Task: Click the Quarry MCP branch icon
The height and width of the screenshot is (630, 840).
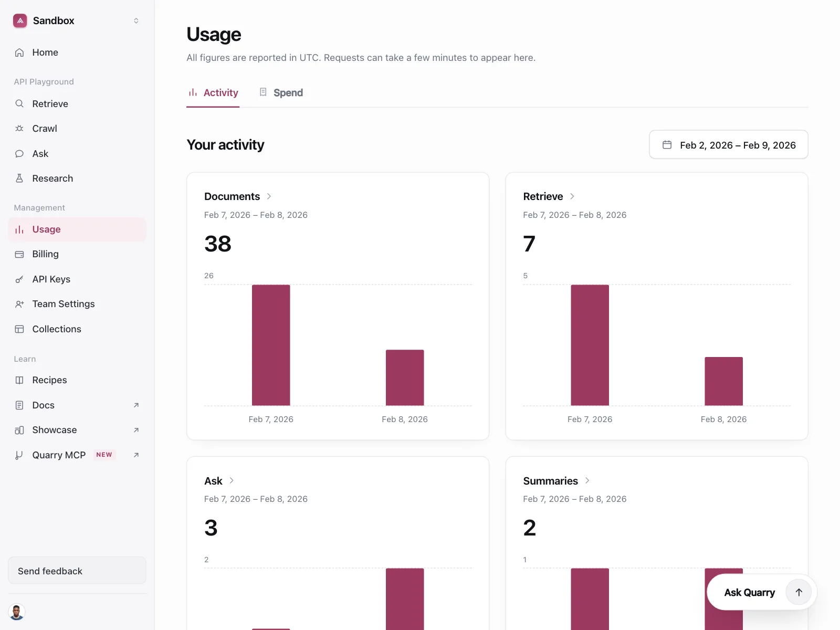Action: tap(19, 455)
